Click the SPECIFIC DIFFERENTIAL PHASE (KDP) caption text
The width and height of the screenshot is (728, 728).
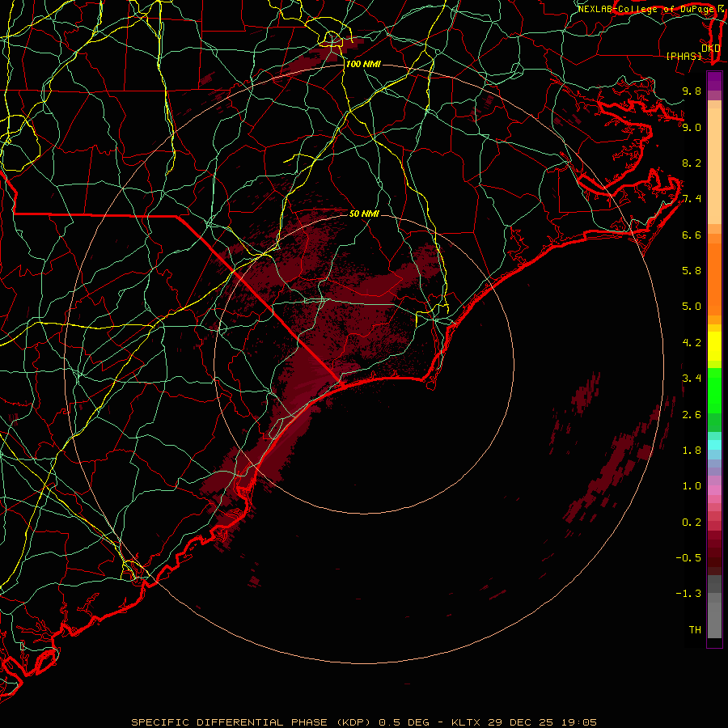pos(252,722)
